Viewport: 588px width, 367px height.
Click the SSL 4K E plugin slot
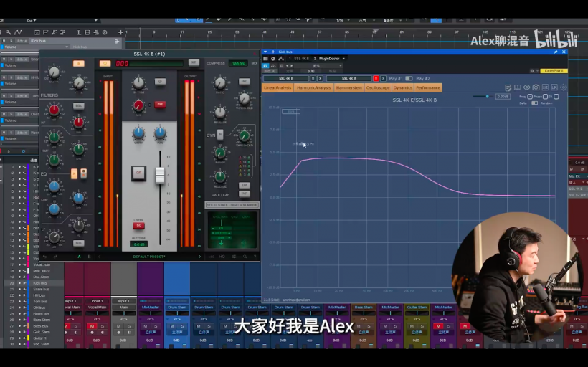(x=287, y=79)
